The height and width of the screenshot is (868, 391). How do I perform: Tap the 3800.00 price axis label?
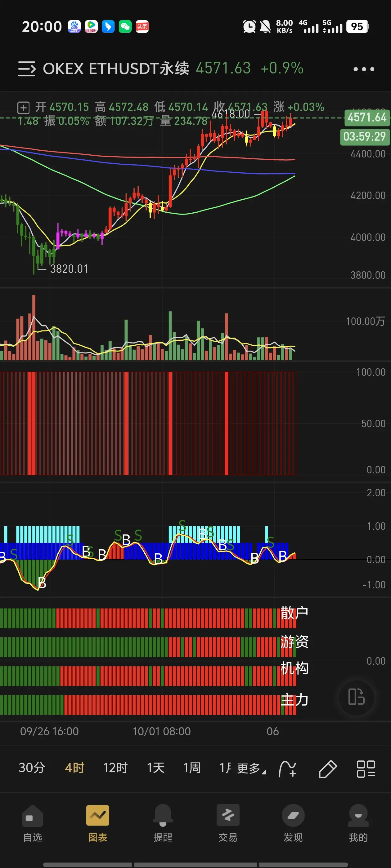pyautogui.click(x=368, y=275)
